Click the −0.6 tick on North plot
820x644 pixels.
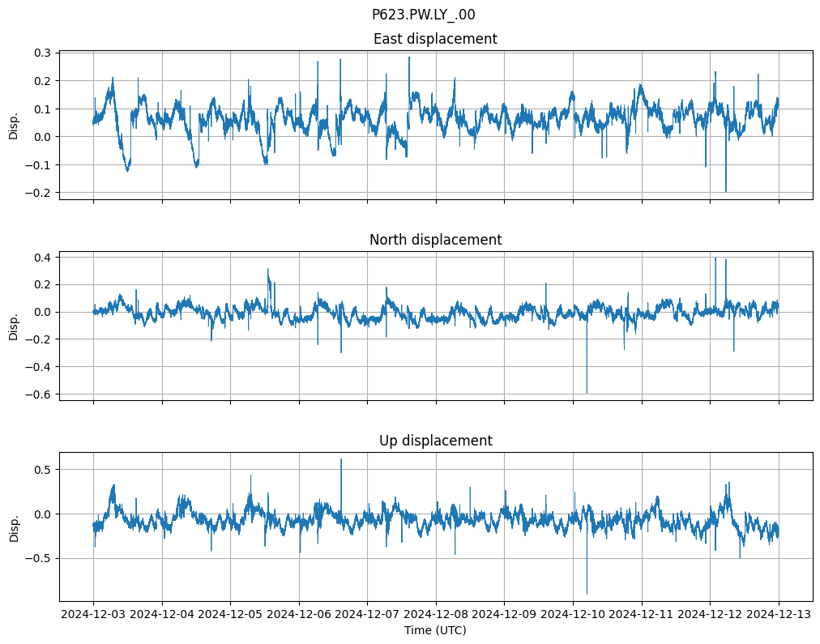[39, 395]
